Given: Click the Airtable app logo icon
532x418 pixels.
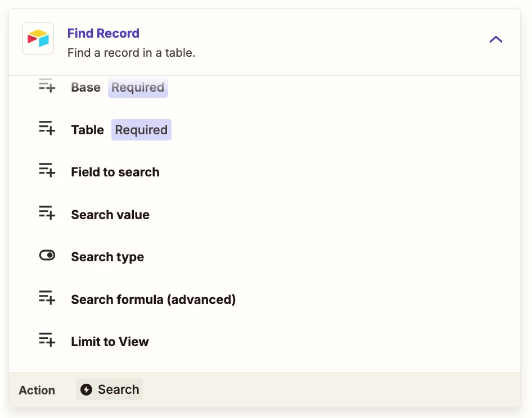Looking at the screenshot, I should pyautogui.click(x=38, y=38).
